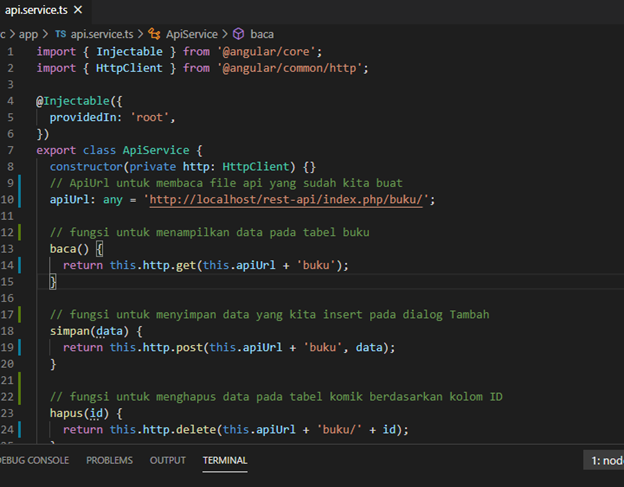Image resolution: width=624 pixels, height=487 pixels.
Task: Click the comment about 'dialog Tambah' on line 17
Action: coord(269,315)
